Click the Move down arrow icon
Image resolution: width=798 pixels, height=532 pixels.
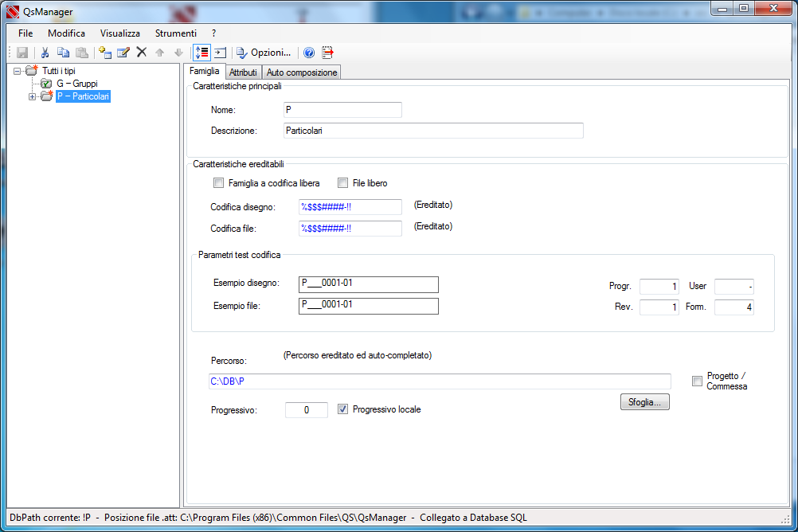(178, 53)
